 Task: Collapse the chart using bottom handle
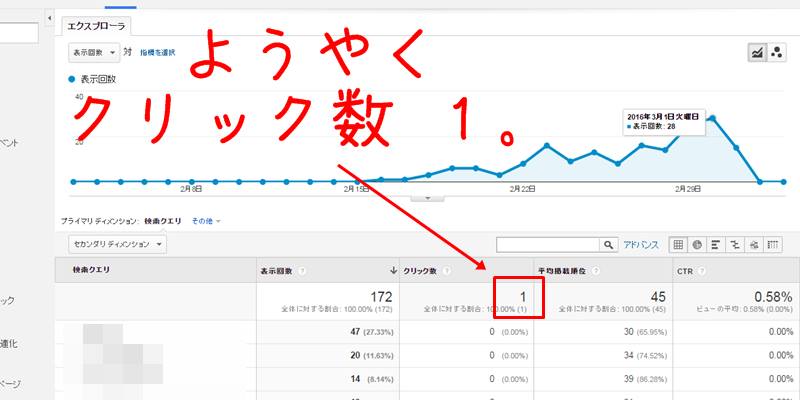click(428, 198)
